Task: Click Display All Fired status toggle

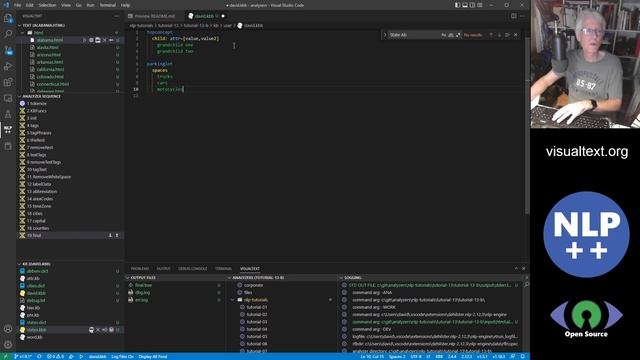Action: [153, 356]
